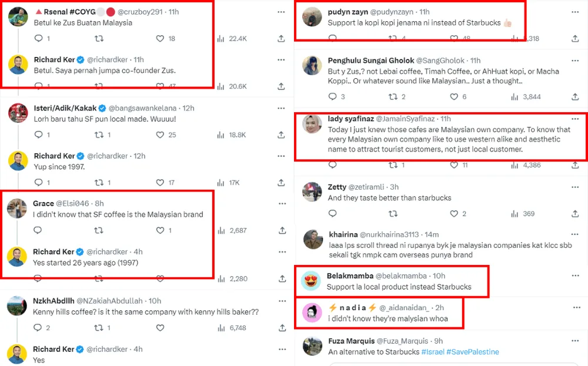
Task: Reply to NzkhAbdllh's Kenny Hills coffee question
Action: pos(39,328)
